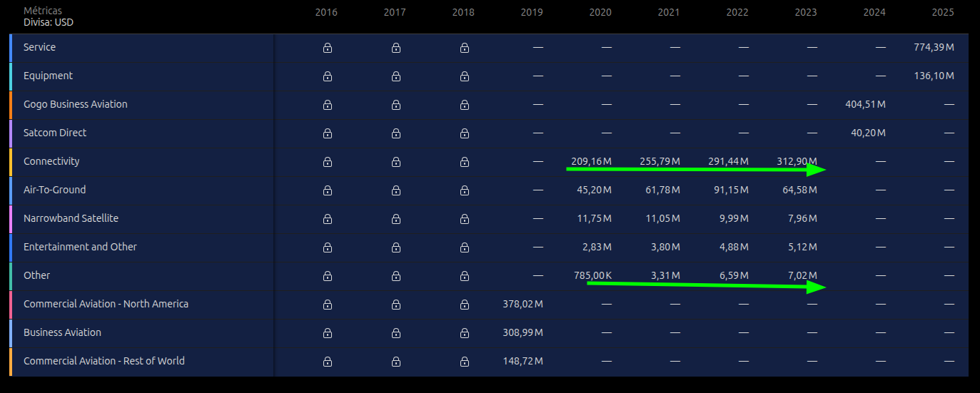Screen dimensions: 980x393
Task: Click the 2016 lock for Entertainment and Other
Action: (327, 247)
